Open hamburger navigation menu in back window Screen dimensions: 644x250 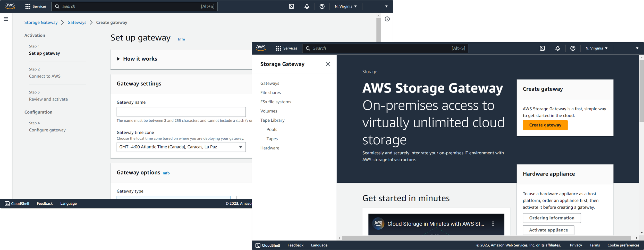pos(6,19)
